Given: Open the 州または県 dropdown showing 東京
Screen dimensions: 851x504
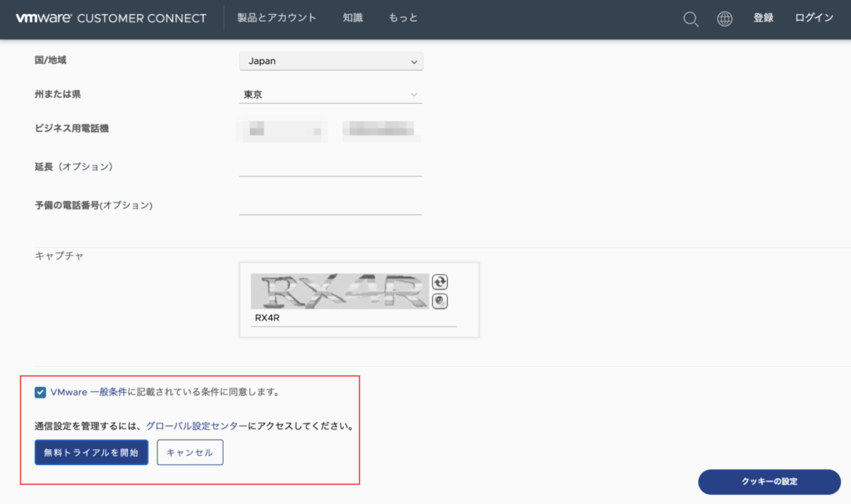Looking at the screenshot, I should click(x=331, y=95).
